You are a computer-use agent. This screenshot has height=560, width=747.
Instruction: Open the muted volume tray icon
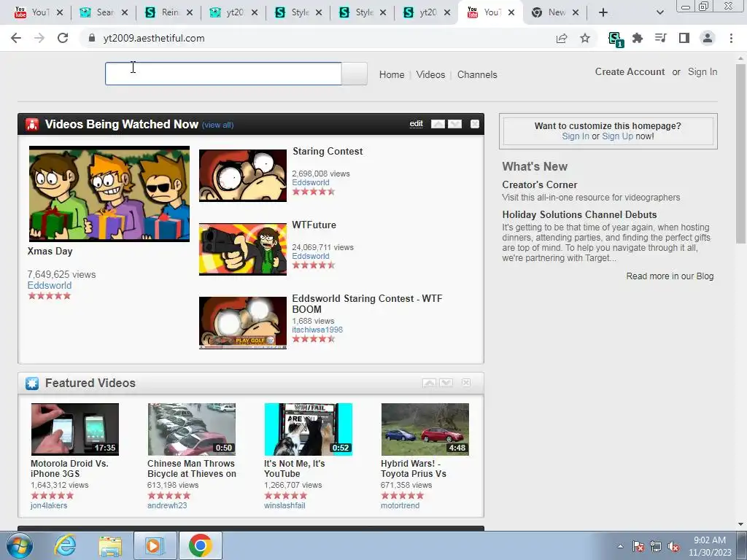673,547
